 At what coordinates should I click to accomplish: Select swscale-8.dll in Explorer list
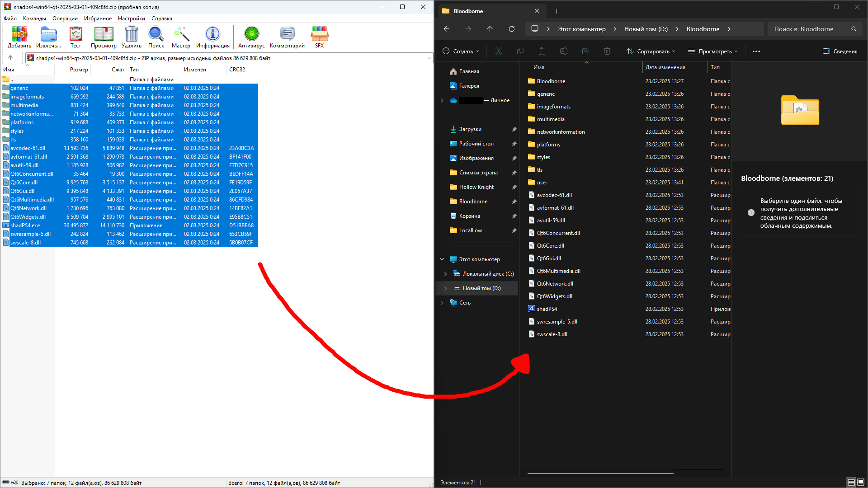coord(629,334)
